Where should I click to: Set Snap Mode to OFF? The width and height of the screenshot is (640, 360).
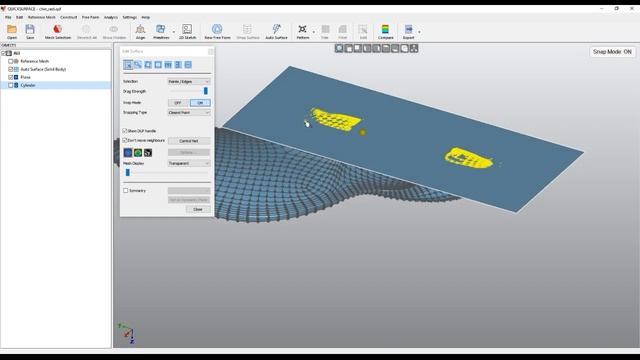click(178, 103)
